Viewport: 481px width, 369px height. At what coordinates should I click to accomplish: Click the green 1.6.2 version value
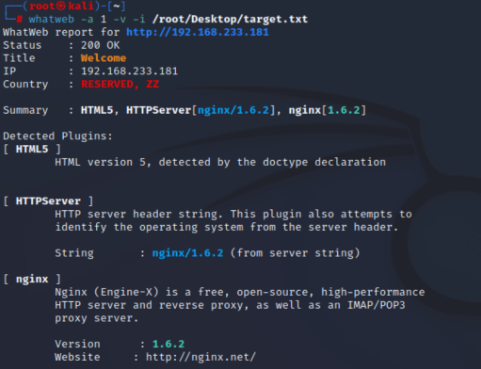point(168,344)
